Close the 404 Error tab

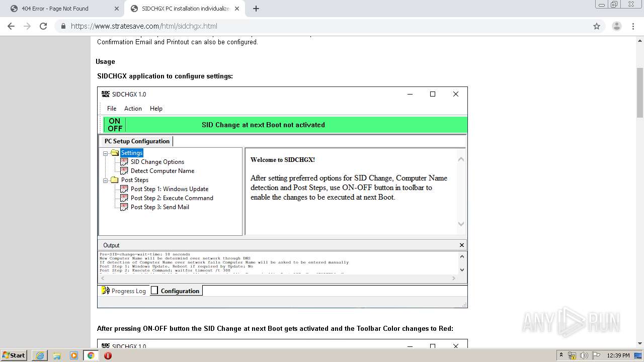click(x=117, y=9)
